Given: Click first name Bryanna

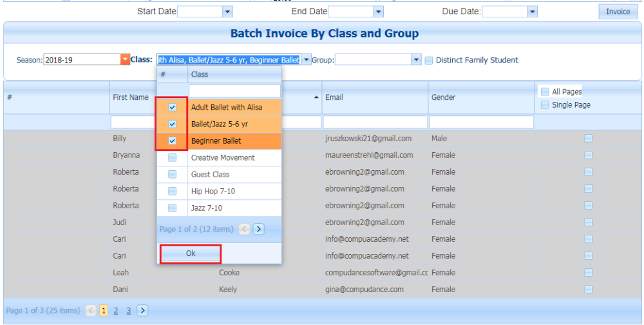Looking at the screenshot, I should (x=126, y=155).
